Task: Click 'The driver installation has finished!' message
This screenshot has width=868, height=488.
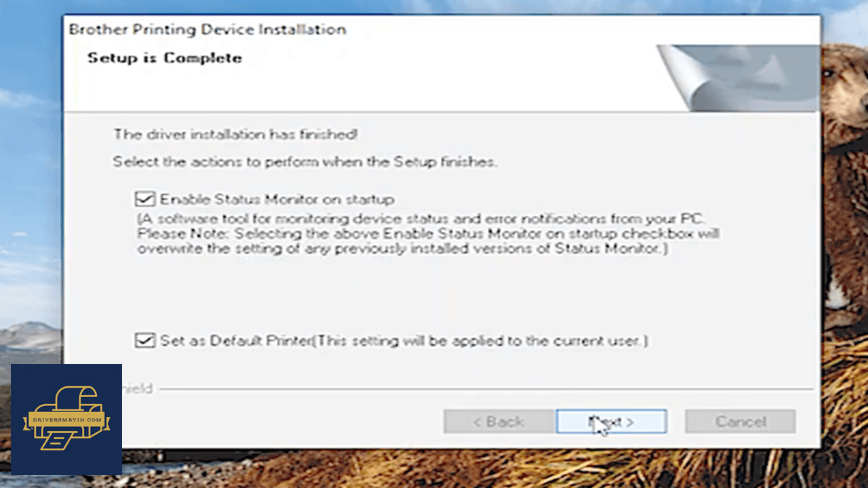Action: [x=235, y=134]
